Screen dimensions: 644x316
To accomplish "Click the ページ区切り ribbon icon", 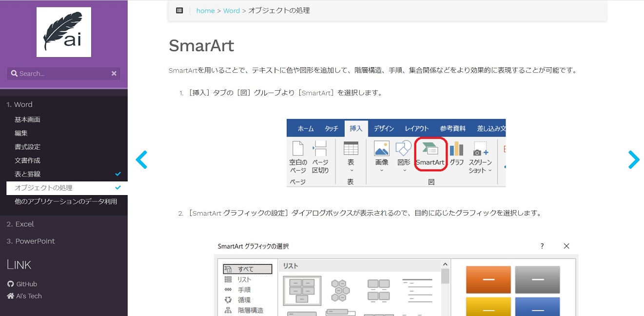I will coord(320,157).
